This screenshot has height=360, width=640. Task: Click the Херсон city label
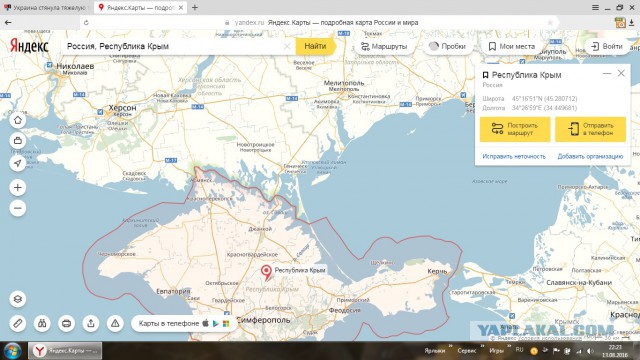tap(122, 108)
